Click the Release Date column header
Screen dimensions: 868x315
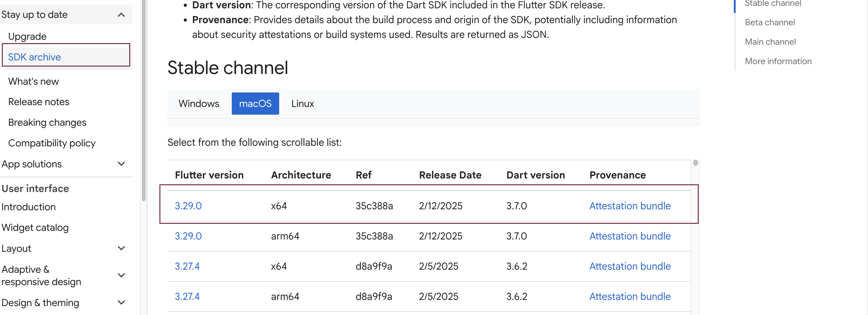click(450, 175)
